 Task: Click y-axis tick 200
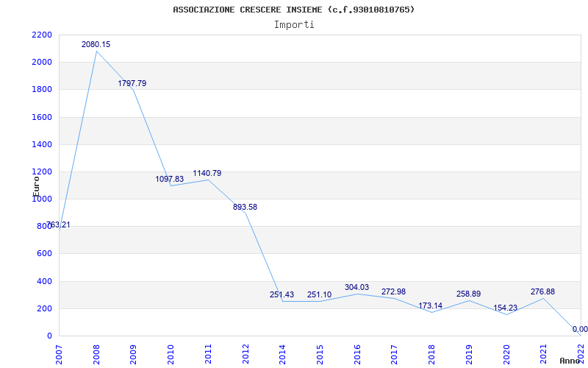pyautogui.click(x=45, y=308)
